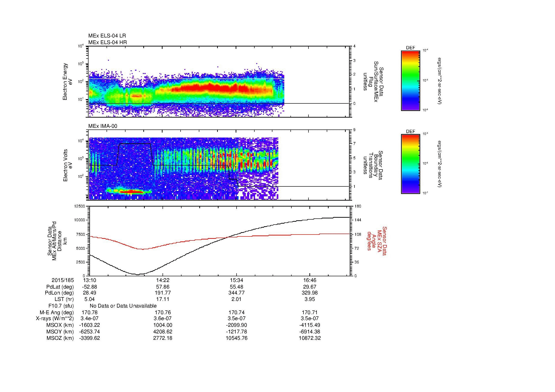Click the date label '2015/185'
This screenshot has height=392, width=555.
(63, 280)
